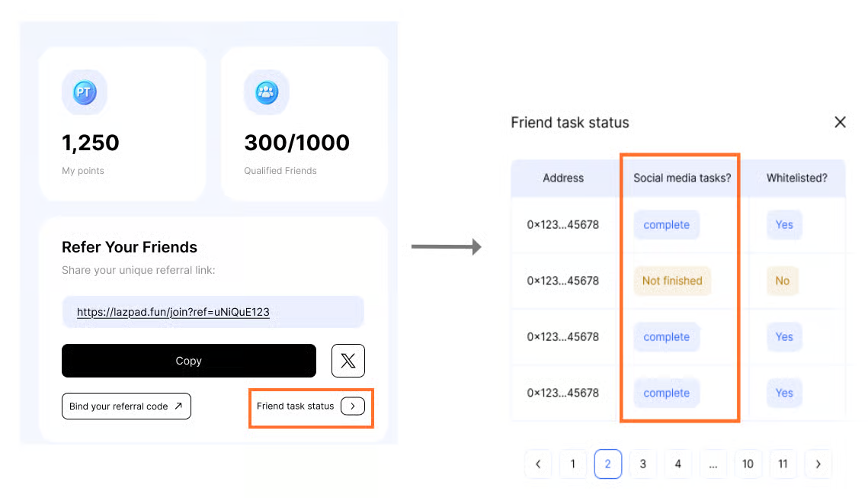Click the No whitelisted badge
The height and width of the screenshot is (498, 868).
click(x=783, y=281)
